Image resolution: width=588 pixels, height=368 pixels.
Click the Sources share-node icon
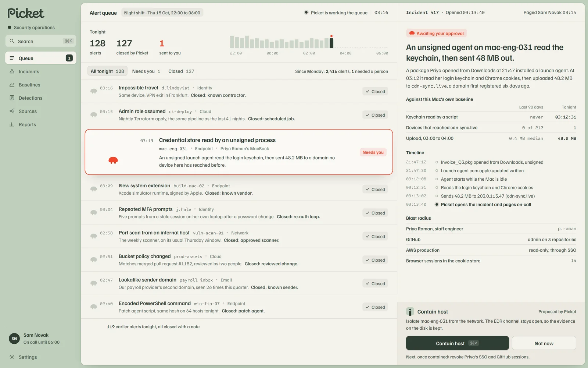pos(12,111)
